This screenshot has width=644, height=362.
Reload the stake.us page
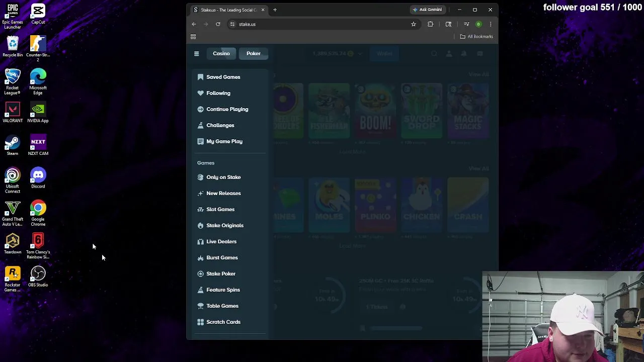coord(218,24)
